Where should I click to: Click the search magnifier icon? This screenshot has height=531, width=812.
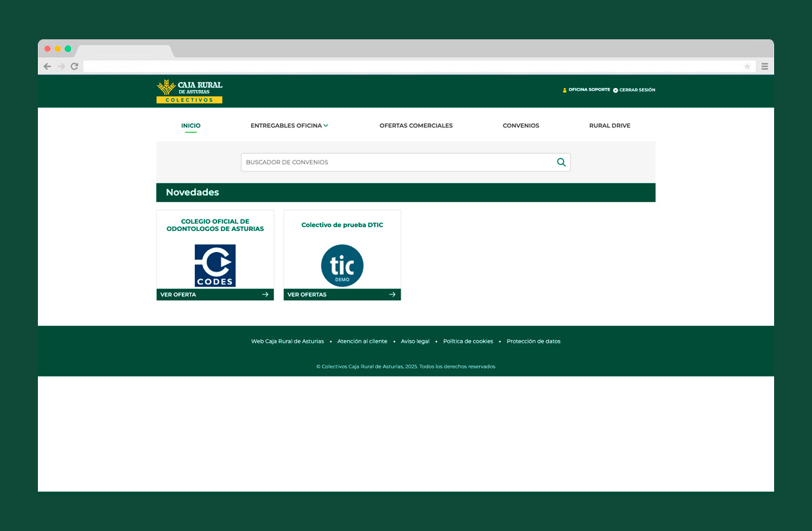(561, 162)
